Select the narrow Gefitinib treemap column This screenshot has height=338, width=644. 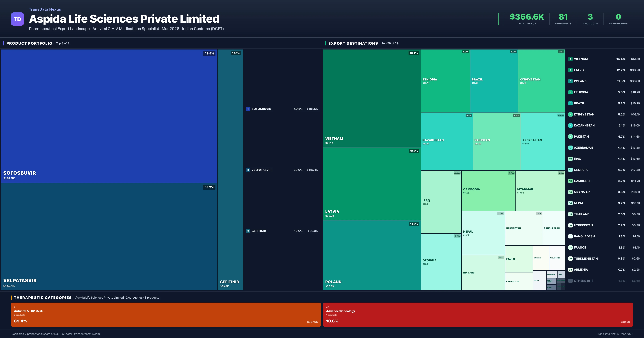click(x=230, y=170)
